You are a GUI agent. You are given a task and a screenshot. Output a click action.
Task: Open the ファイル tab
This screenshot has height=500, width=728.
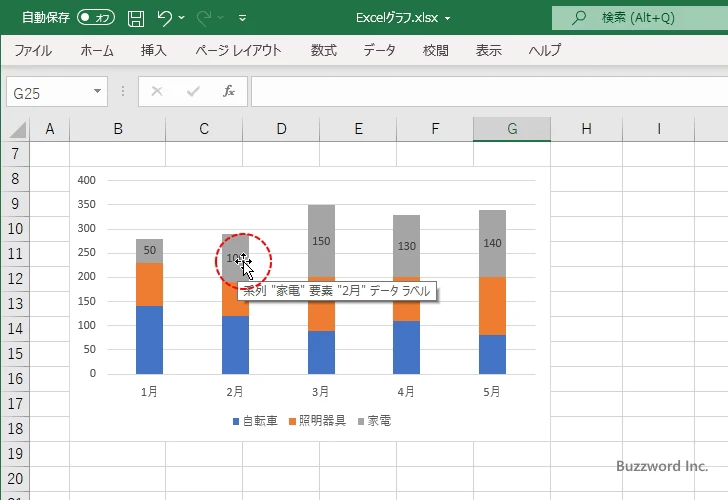[x=33, y=50]
